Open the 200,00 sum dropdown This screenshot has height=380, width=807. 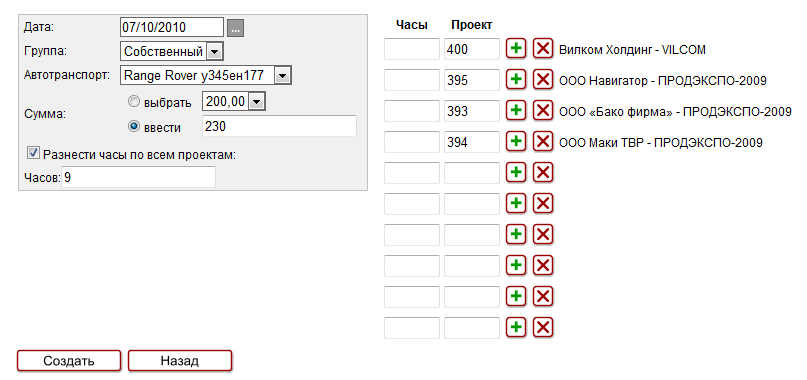tap(234, 102)
